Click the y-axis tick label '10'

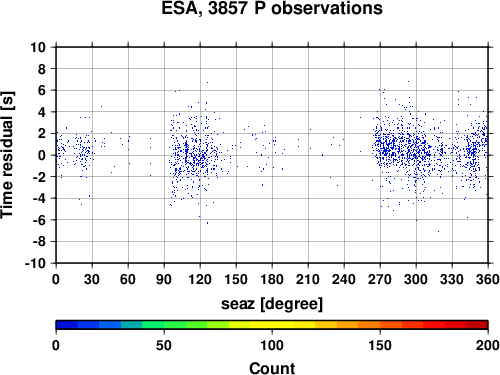click(38, 47)
